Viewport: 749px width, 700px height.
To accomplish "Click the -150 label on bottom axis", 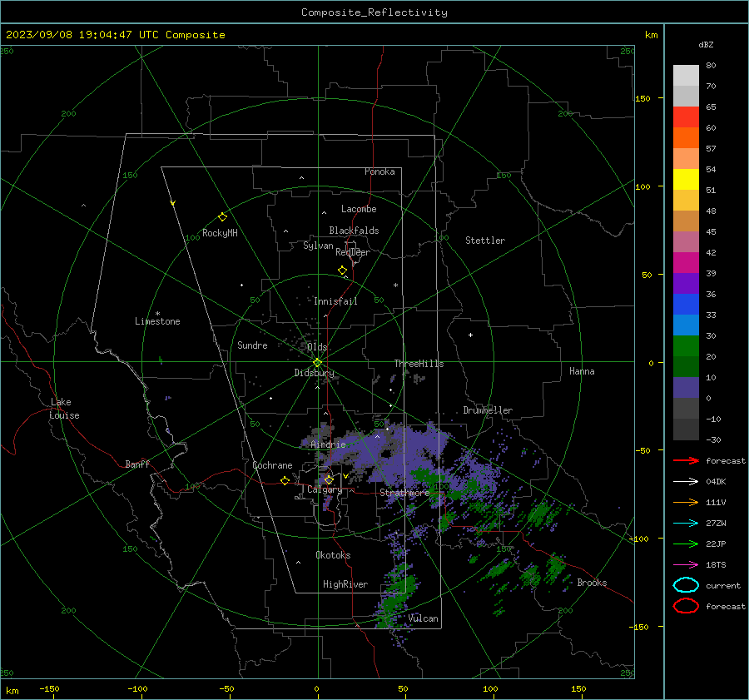I will pos(49,688).
